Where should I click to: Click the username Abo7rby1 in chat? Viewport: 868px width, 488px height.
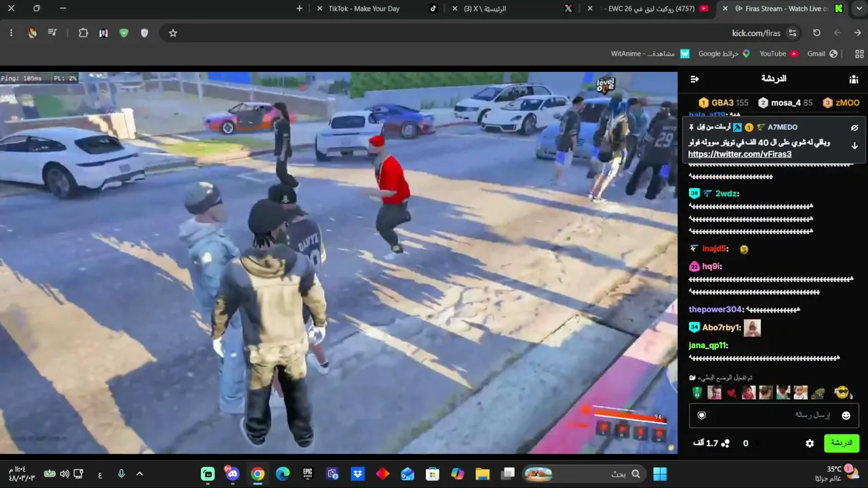(x=722, y=328)
